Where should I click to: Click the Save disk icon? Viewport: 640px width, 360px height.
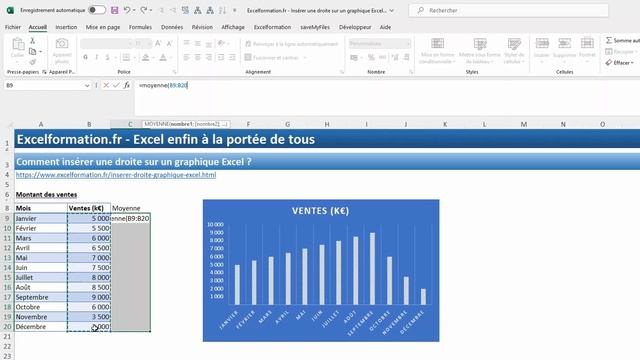click(115, 10)
